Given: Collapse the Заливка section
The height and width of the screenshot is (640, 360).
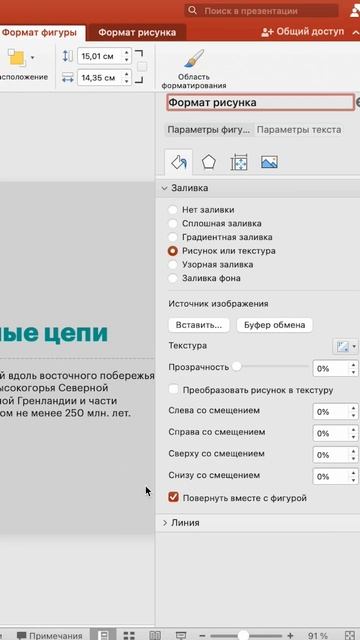Looking at the screenshot, I should [164, 188].
